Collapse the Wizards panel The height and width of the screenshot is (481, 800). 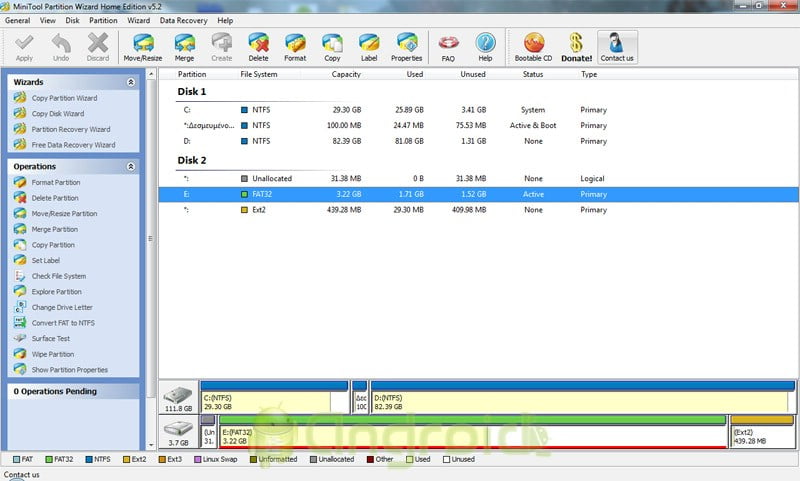click(131, 82)
